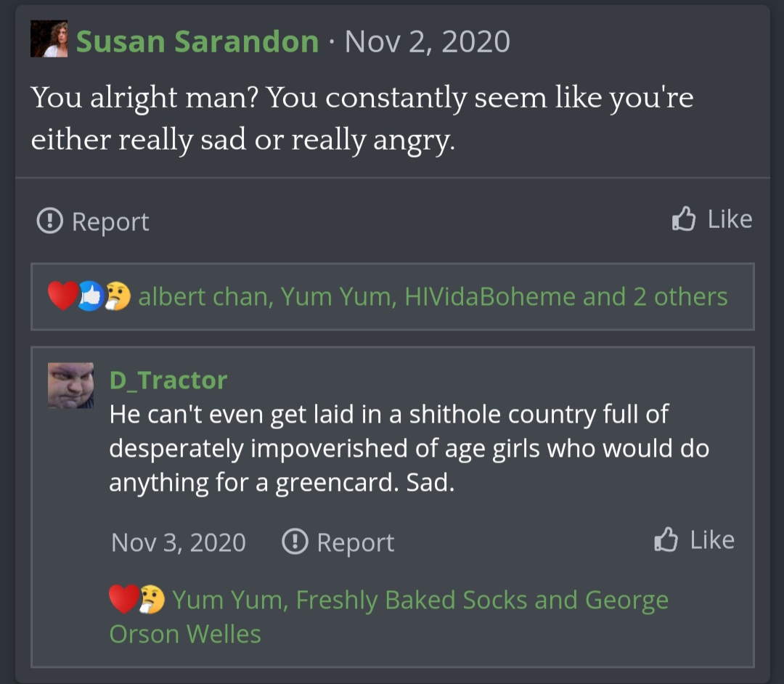
Task: Click the Nov 2, 2020 post date
Action: pos(428,41)
